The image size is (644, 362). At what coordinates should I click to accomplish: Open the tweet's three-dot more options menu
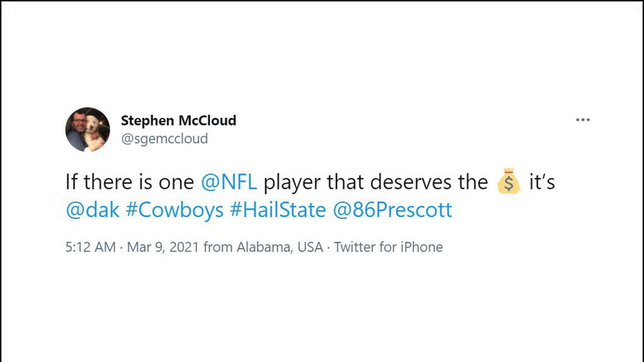point(582,120)
